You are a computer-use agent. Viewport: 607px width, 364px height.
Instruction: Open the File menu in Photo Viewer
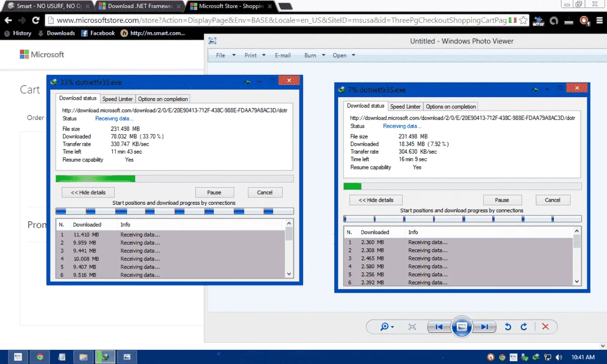(221, 56)
